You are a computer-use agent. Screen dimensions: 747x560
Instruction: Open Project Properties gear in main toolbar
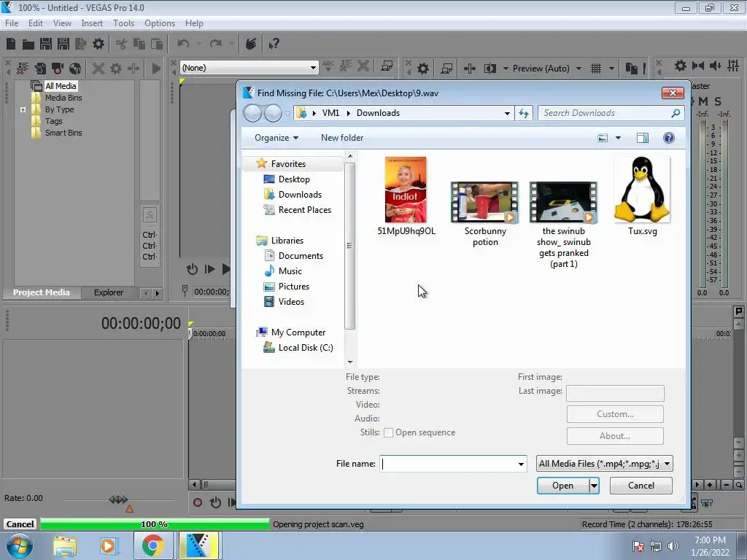[x=98, y=44]
